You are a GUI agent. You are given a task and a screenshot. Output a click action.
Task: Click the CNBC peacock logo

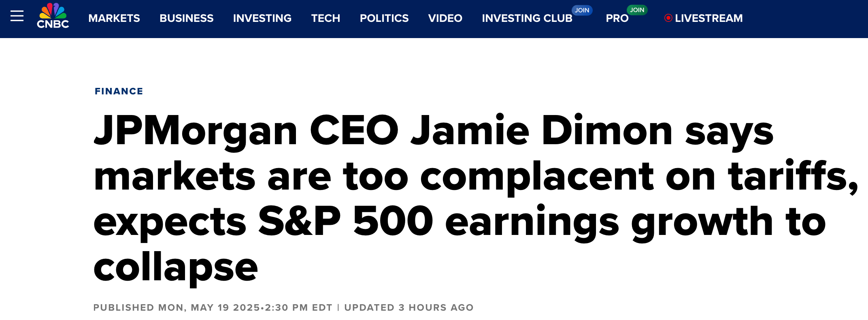53,16
